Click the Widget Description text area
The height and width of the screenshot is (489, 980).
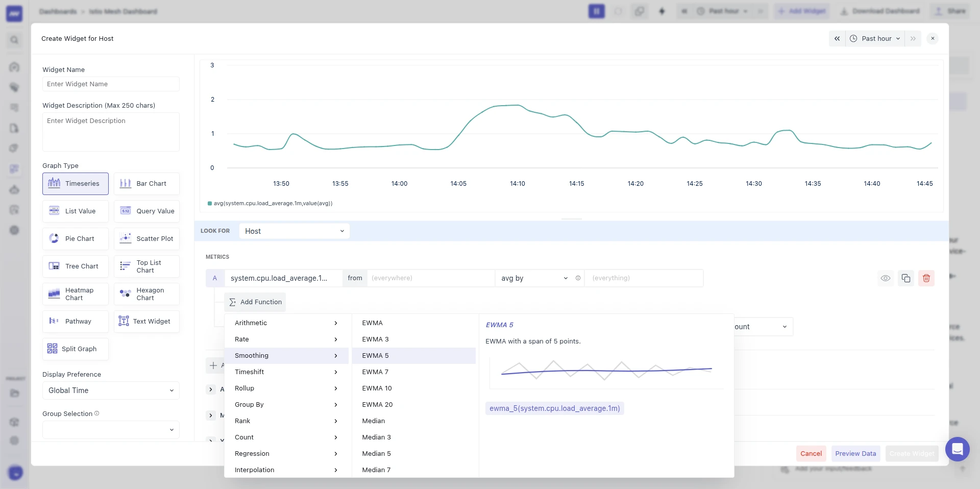111,132
